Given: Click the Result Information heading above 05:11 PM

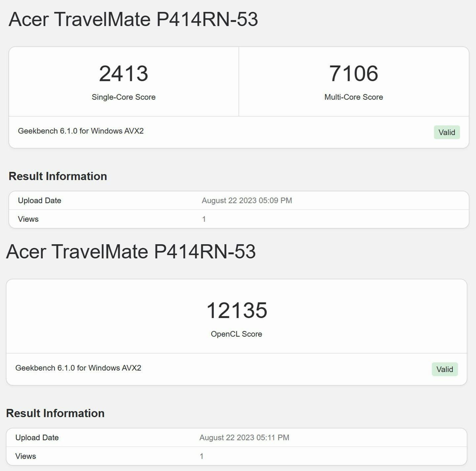Looking at the screenshot, I should 55,413.
